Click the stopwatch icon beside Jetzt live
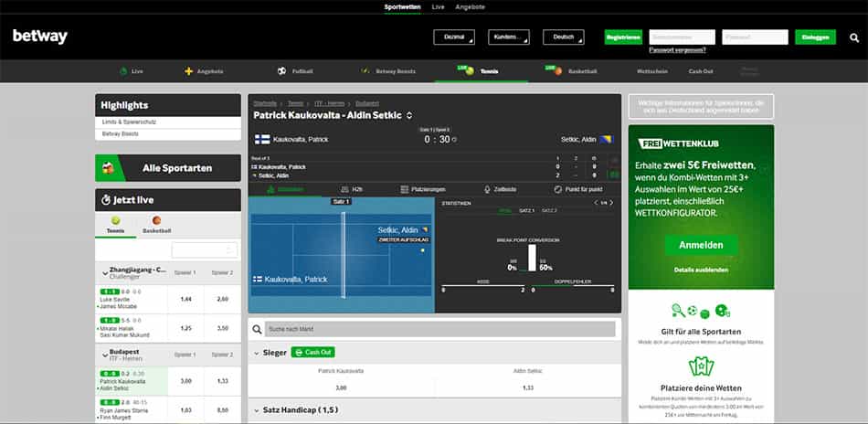Viewport: 868px width, 424px height. click(x=106, y=200)
